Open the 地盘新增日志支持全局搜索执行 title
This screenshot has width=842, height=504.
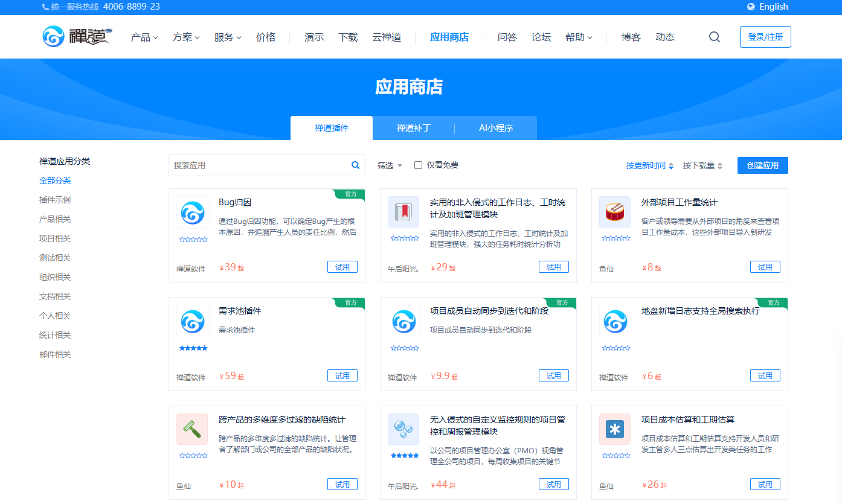pyautogui.click(x=701, y=311)
